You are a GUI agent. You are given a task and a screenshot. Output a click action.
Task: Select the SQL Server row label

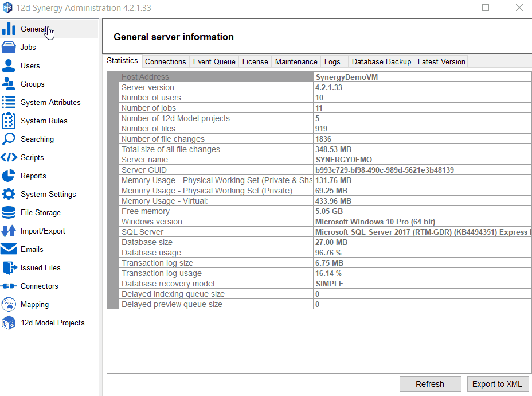coord(143,232)
